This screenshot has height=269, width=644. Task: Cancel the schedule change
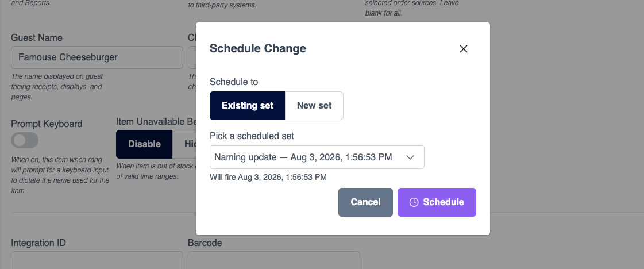tap(365, 202)
